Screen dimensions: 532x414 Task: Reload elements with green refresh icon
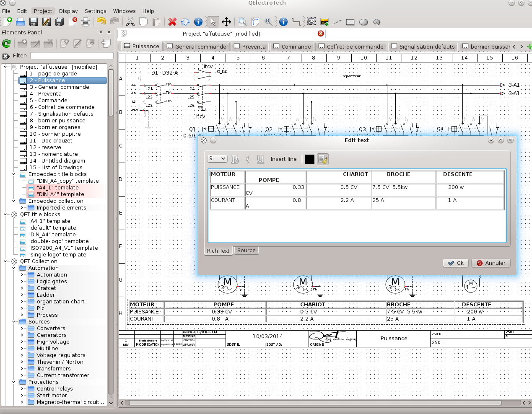tap(6, 44)
